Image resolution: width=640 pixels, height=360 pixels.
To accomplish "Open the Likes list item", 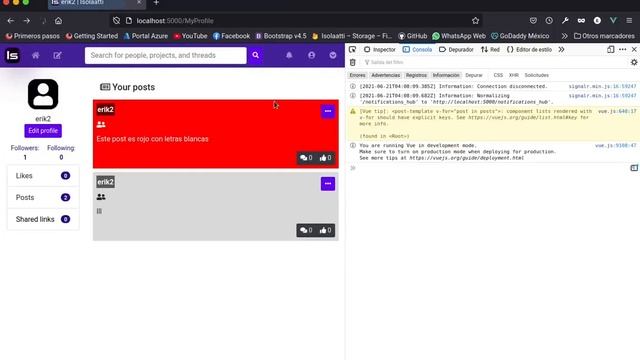I will pyautogui.click(x=43, y=176).
